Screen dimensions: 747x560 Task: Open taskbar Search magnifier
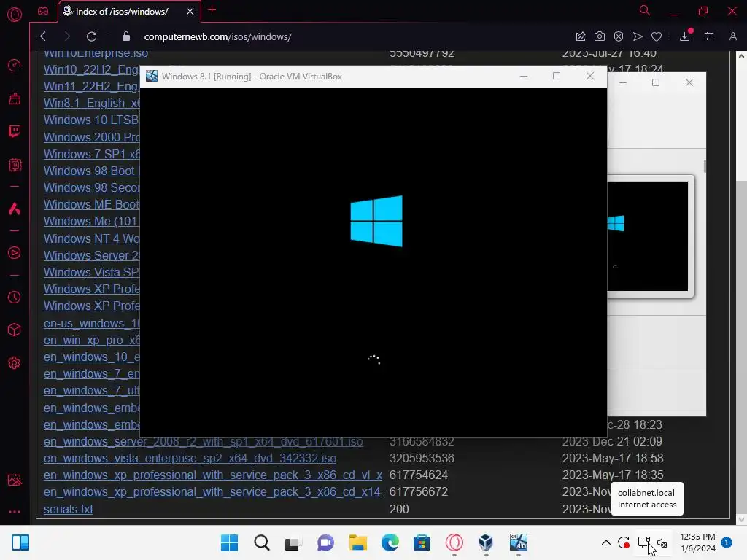[x=262, y=542]
